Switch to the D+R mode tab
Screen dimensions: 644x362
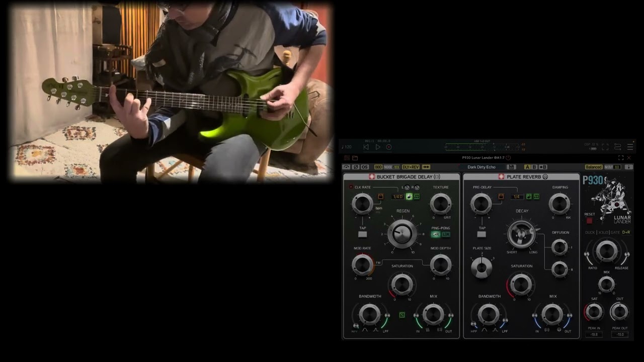(x=626, y=232)
